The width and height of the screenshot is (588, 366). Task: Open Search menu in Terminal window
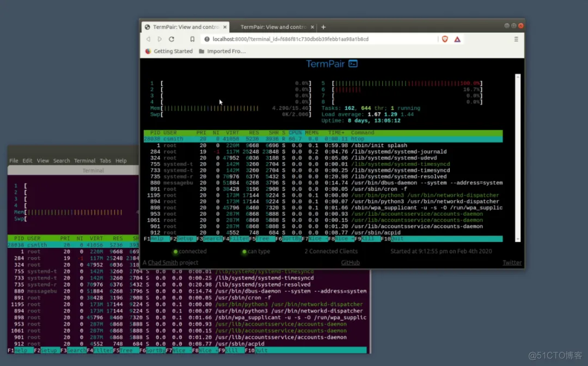tap(62, 161)
